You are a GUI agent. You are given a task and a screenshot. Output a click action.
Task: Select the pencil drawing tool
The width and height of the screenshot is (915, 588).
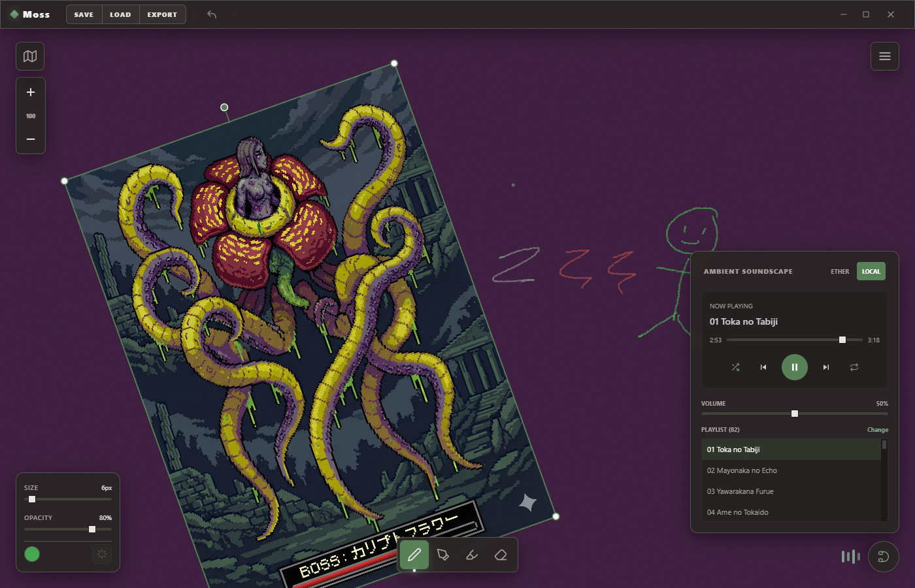(x=414, y=555)
